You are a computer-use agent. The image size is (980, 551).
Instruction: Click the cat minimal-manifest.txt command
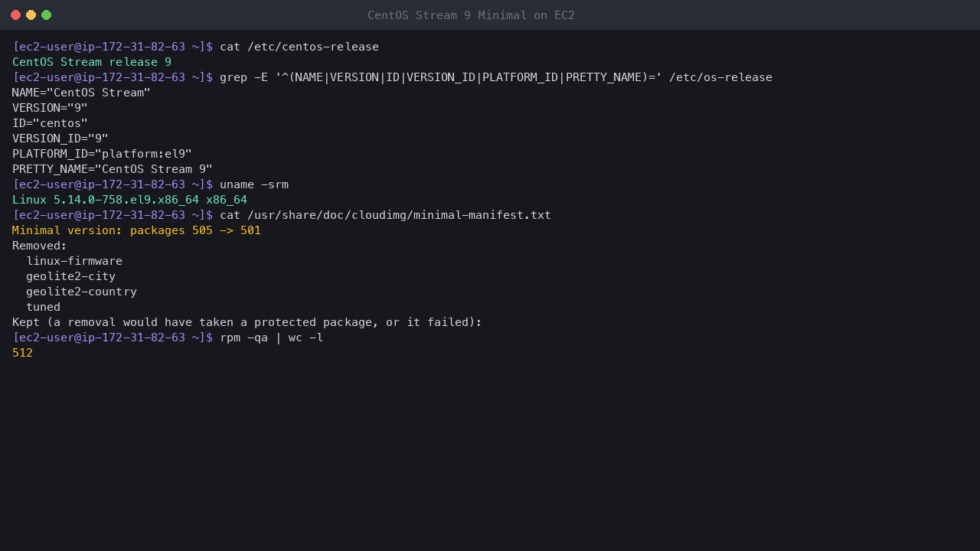(x=385, y=215)
